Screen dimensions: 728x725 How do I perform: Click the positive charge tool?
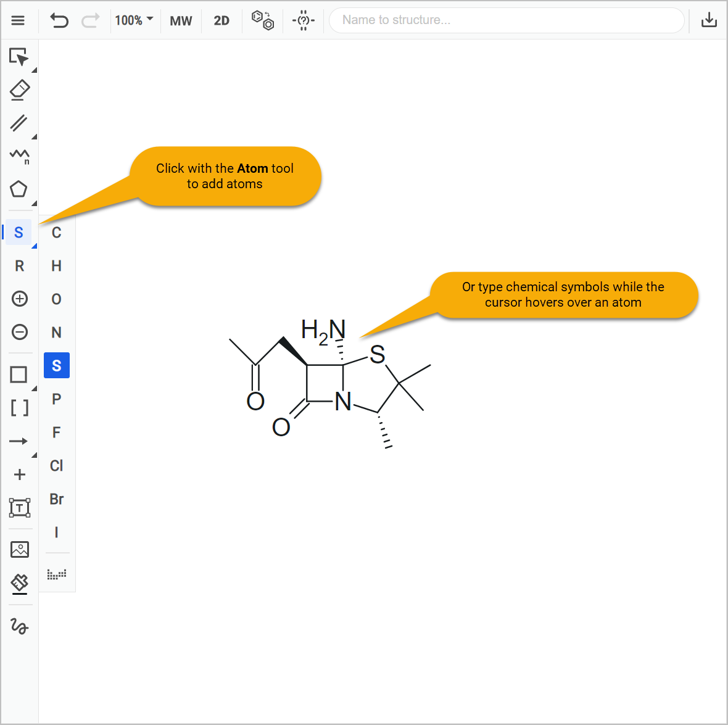[x=19, y=299]
